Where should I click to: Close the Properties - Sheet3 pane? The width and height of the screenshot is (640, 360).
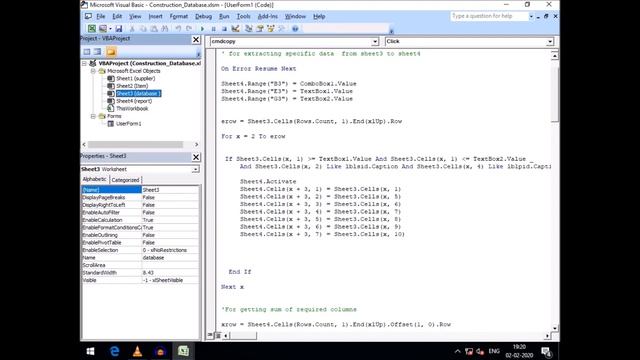(x=196, y=157)
